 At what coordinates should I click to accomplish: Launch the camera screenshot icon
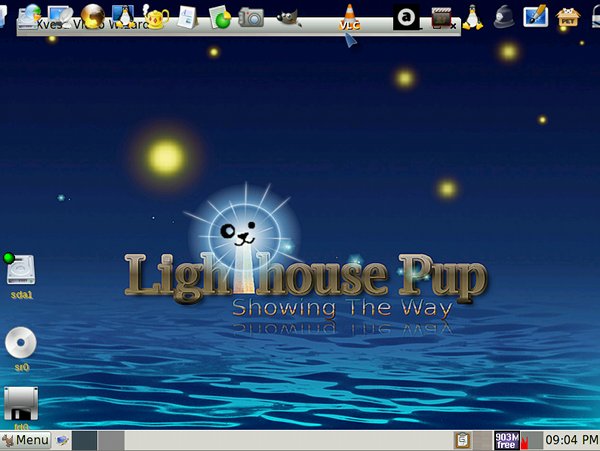click(x=251, y=17)
